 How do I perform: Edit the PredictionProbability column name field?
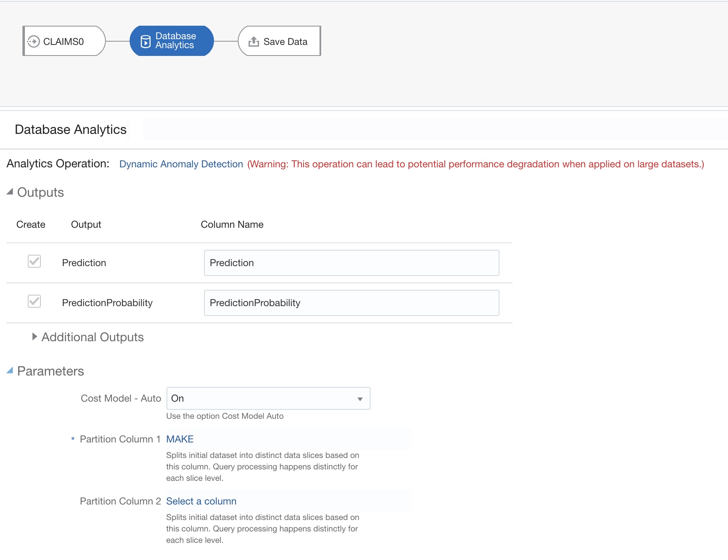(x=351, y=302)
